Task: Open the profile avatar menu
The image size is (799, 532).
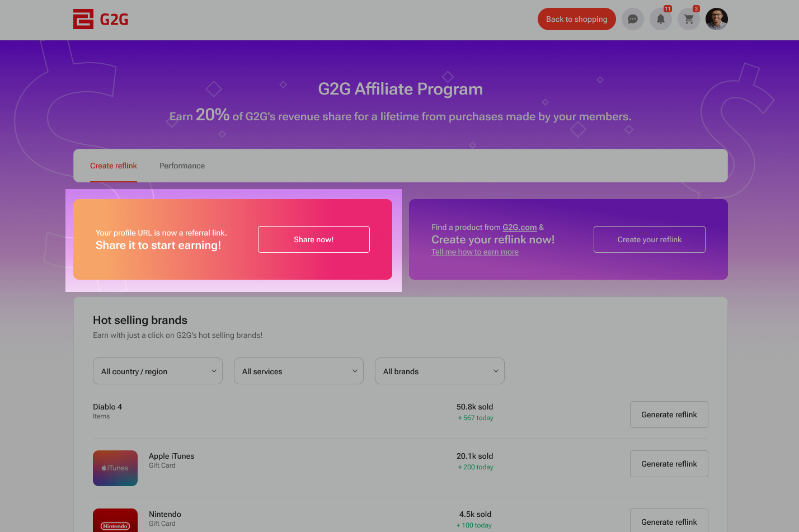Action: click(716, 18)
